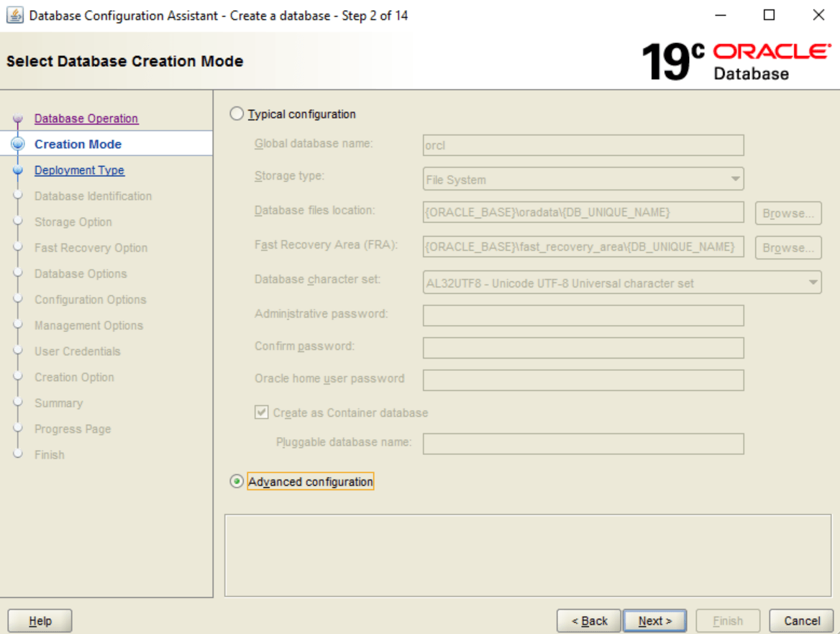This screenshot has height=634, width=840.
Task: Click Back to return to Database Operation
Action: click(588, 620)
